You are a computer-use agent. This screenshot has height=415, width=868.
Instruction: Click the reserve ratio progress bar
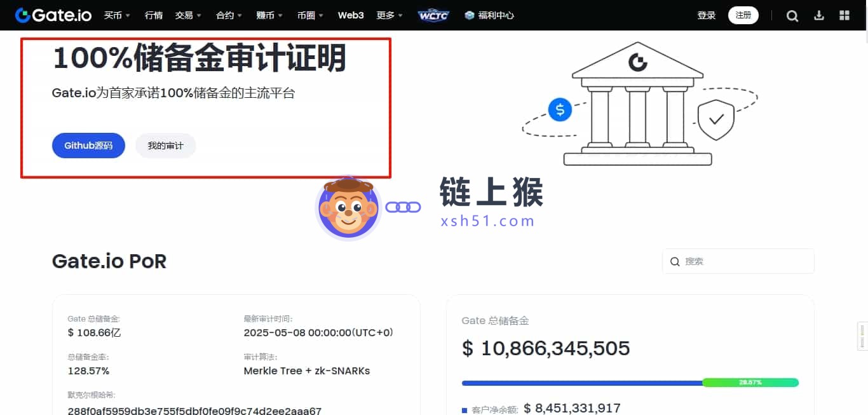[630, 383]
